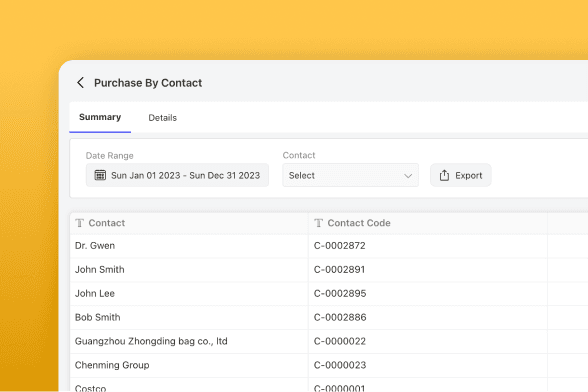Select the John Lee contact cell

(x=189, y=294)
